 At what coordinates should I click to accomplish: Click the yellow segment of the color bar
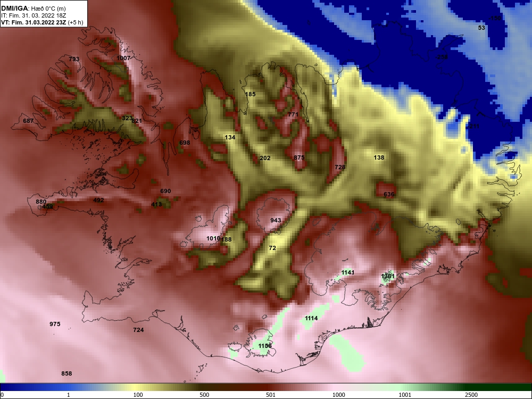[134, 387]
